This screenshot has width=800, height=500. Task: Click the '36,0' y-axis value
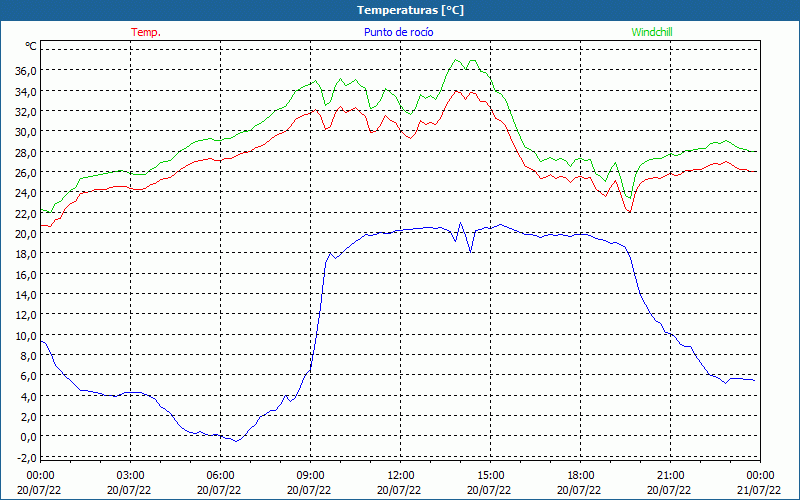point(27,71)
